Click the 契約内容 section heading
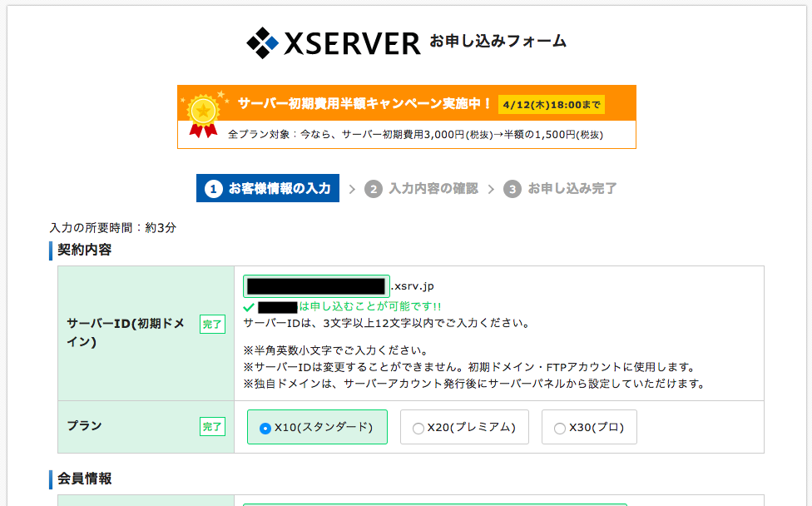 tap(84, 250)
